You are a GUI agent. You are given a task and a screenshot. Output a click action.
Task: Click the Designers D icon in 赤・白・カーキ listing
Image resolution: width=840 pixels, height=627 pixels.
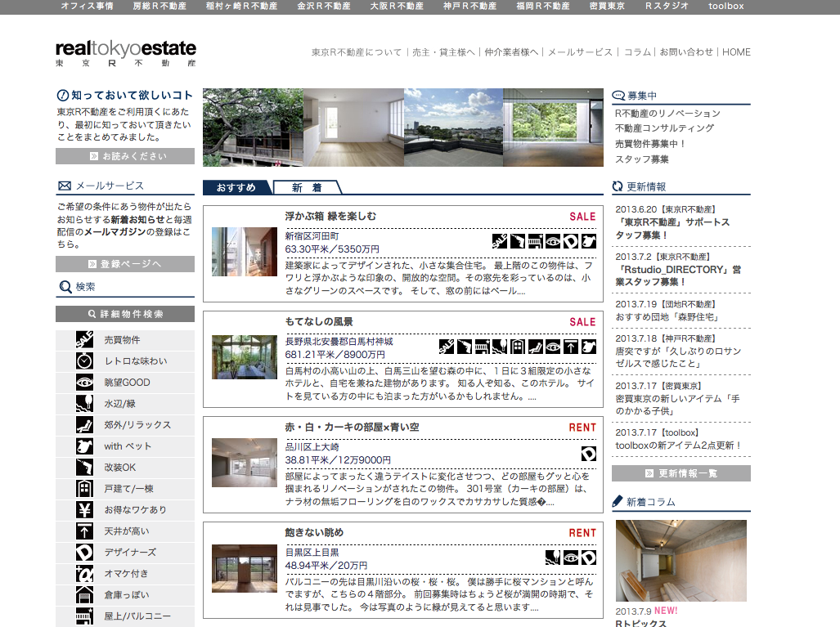pyautogui.click(x=588, y=454)
